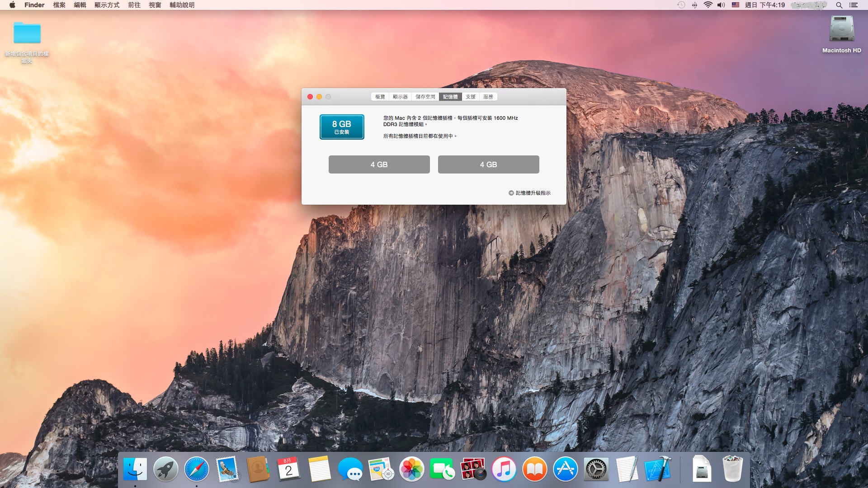Screen dimensions: 868x488
Task: Open the Apple menu
Action: (12, 5)
